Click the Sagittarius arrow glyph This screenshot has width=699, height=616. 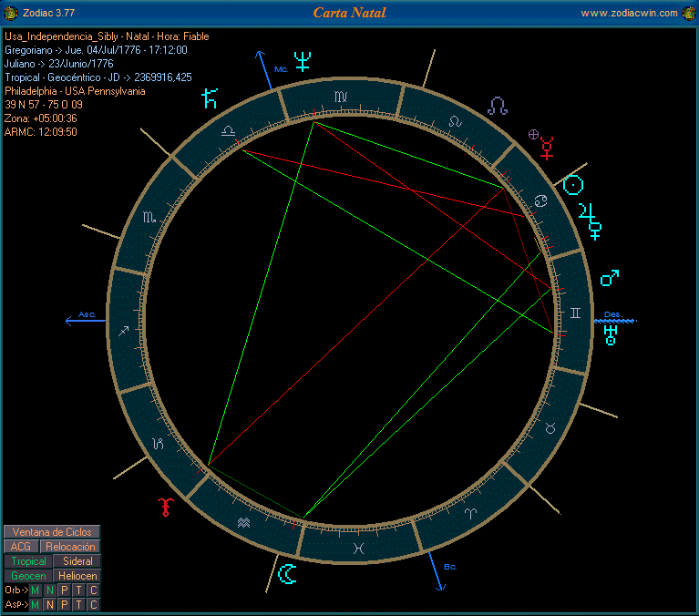tap(123, 331)
